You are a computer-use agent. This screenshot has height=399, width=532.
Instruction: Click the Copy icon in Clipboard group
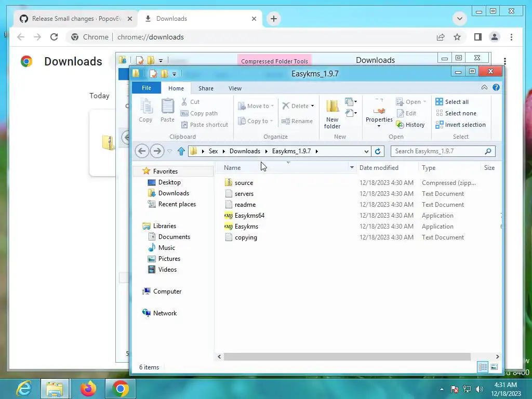145,110
